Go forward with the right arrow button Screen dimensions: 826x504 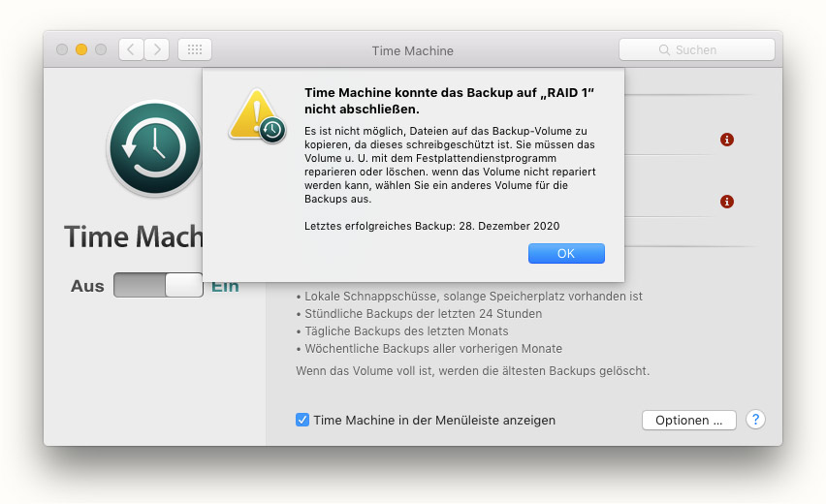tap(156, 49)
